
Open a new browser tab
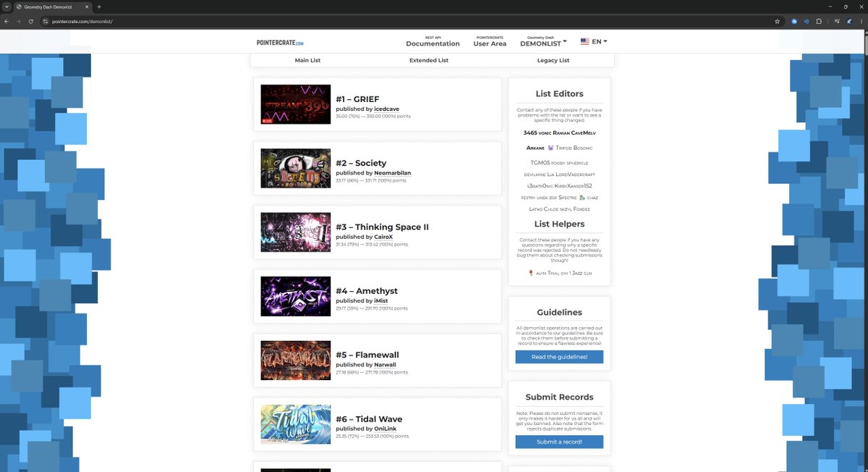coord(98,7)
